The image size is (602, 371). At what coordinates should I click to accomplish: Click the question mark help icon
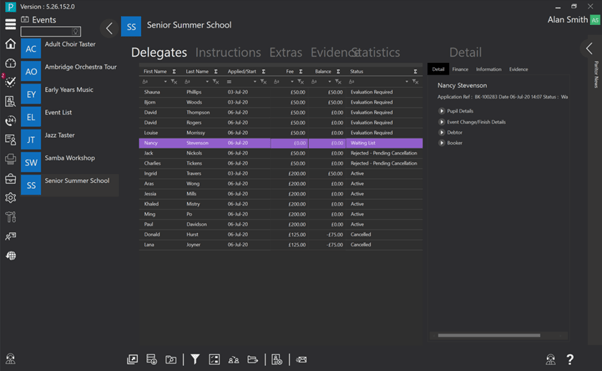[x=570, y=359]
